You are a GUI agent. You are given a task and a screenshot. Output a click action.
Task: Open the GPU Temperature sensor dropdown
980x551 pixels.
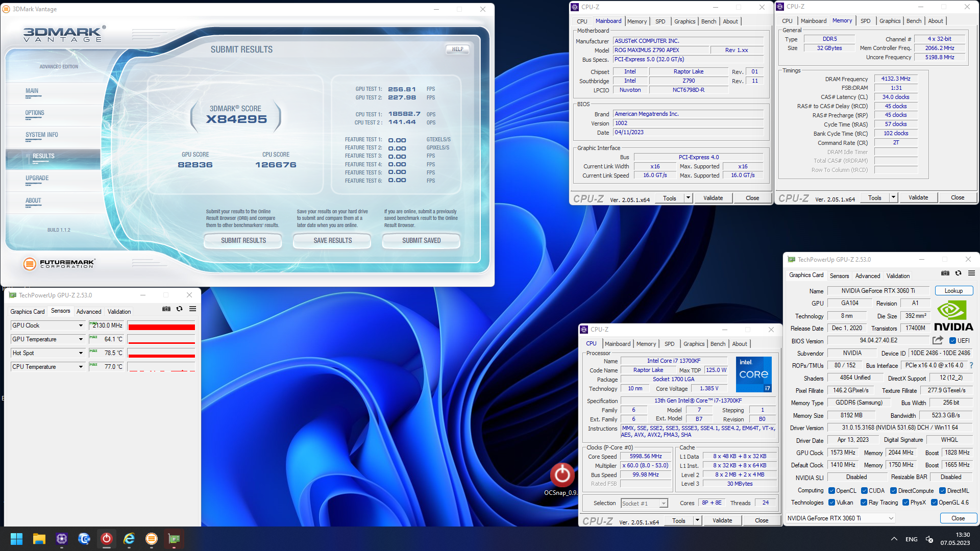[81, 339]
